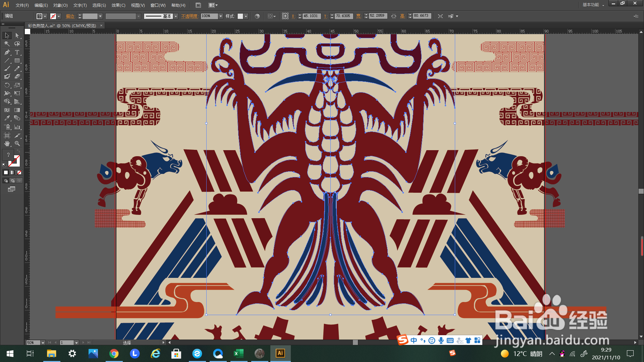
Task: Open Adobe Bridge via Br button
Action: tap(198, 5)
